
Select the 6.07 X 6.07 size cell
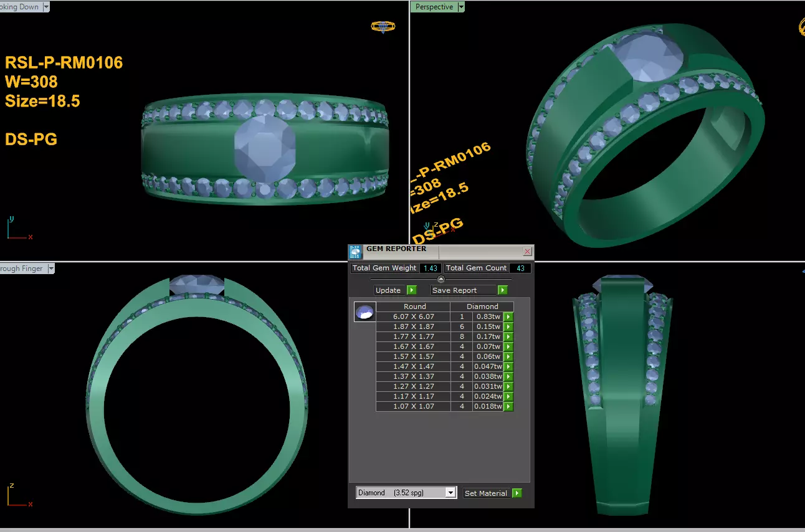[413, 316]
